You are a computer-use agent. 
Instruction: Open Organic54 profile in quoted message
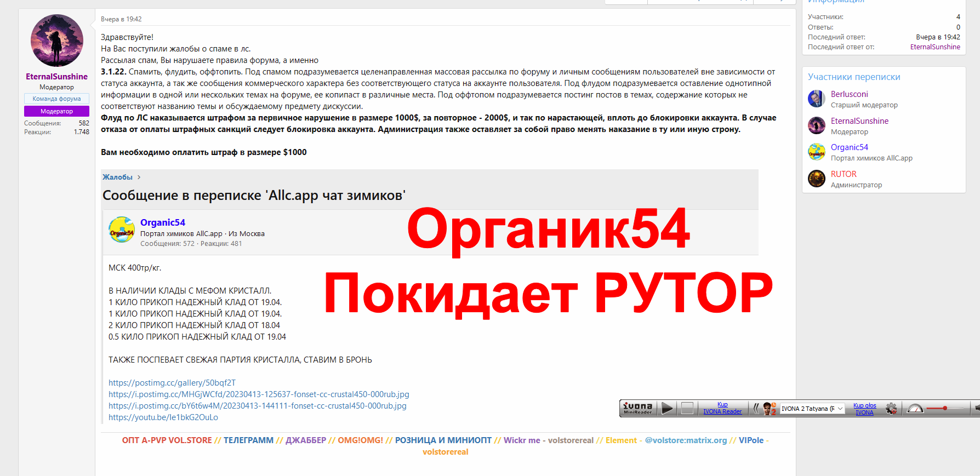point(163,222)
